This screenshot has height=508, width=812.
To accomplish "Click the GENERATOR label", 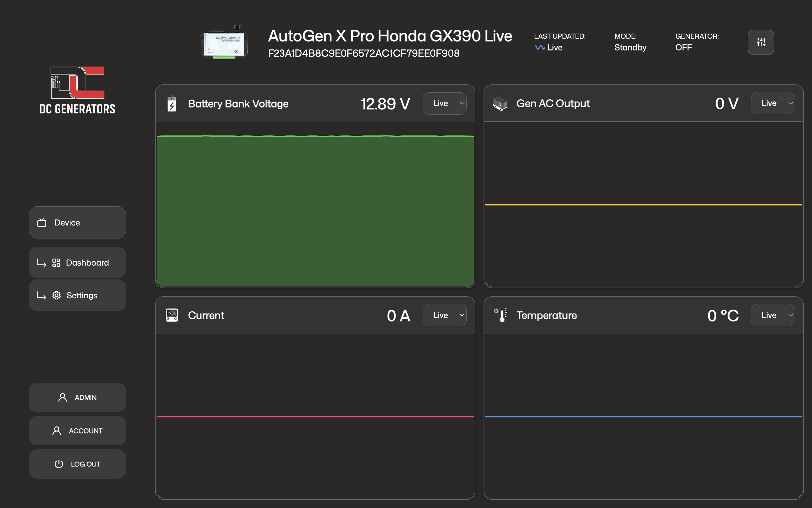I will (x=697, y=36).
